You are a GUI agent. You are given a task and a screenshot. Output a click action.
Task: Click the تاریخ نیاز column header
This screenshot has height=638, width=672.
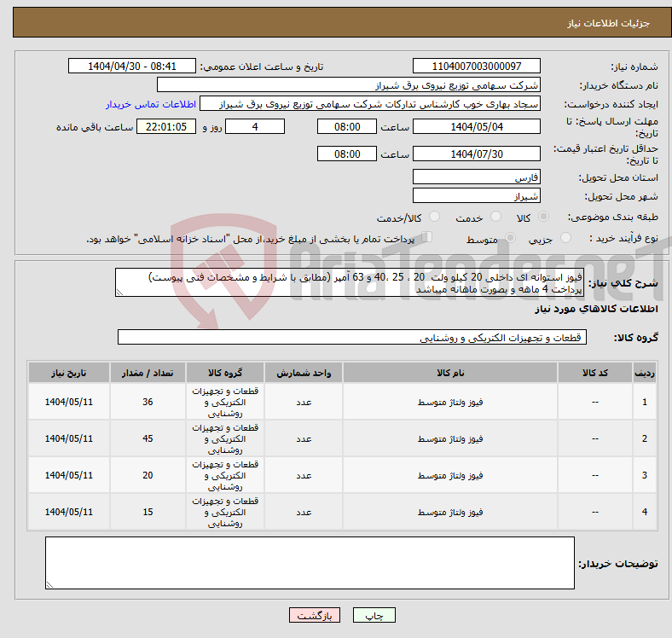click(x=69, y=373)
